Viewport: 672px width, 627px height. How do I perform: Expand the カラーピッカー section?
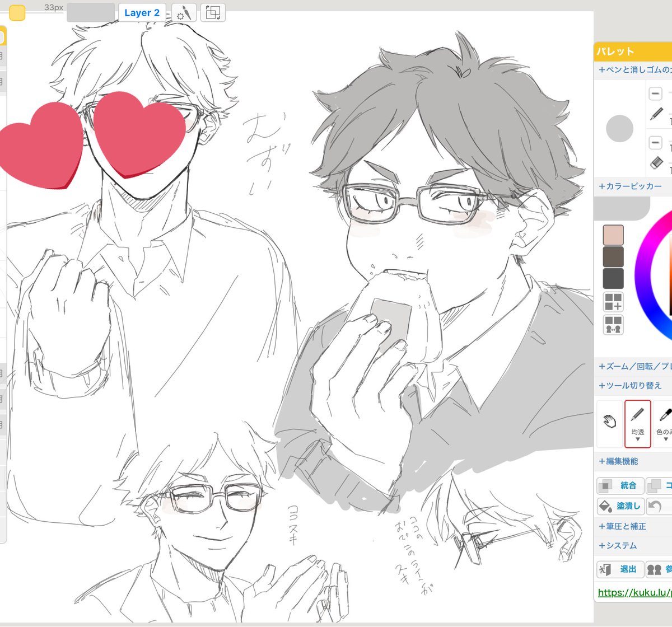point(630,186)
